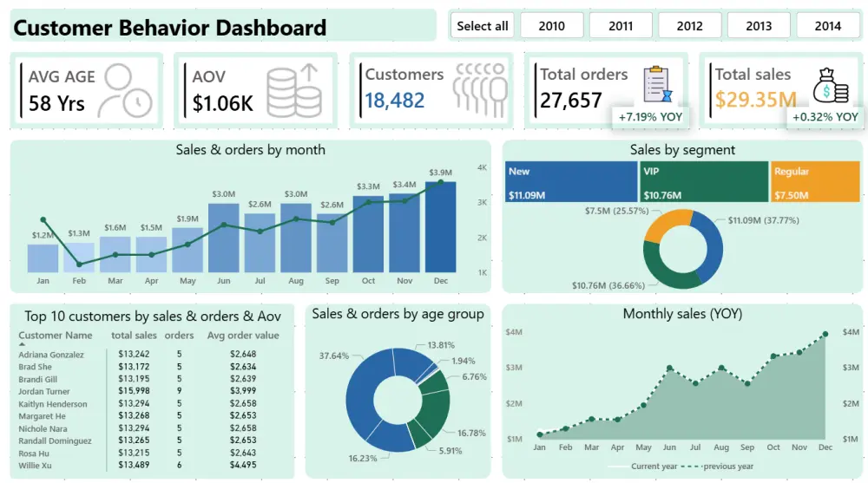The image size is (868, 483).
Task: Click the 18,482 customers value
Action: point(394,100)
